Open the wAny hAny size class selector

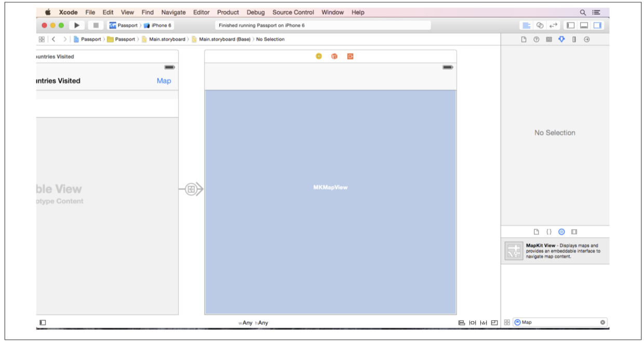(x=253, y=323)
